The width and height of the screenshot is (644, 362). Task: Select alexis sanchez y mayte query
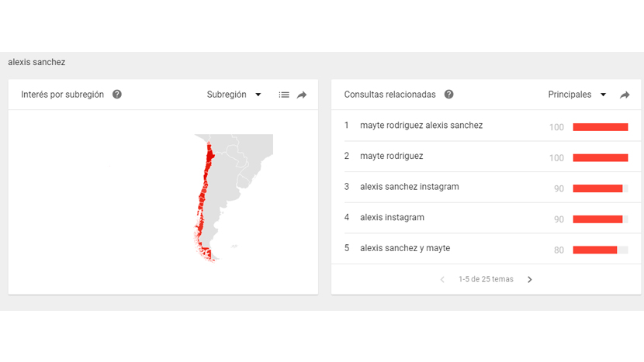pos(405,248)
